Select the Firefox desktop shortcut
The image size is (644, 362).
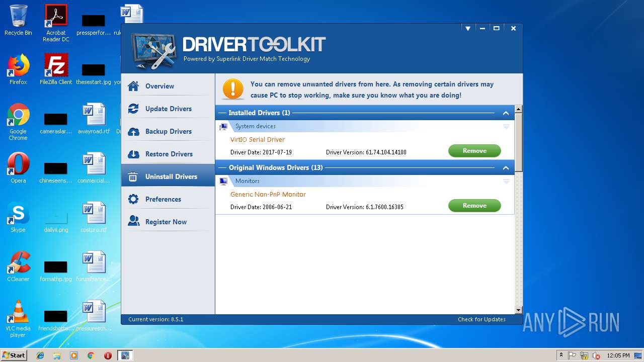pyautogui.click(x=18, y=69)
